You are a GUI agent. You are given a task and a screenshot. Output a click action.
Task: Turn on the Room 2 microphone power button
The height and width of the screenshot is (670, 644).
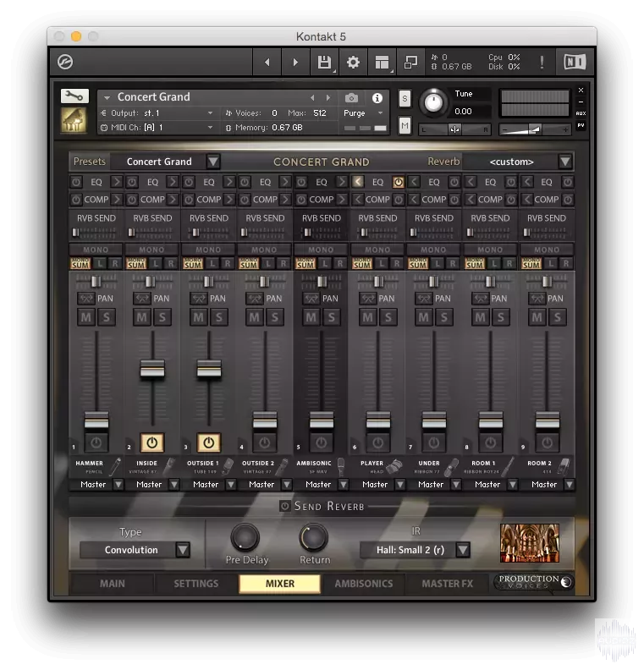pyautogui.click(x=547, y=442)
